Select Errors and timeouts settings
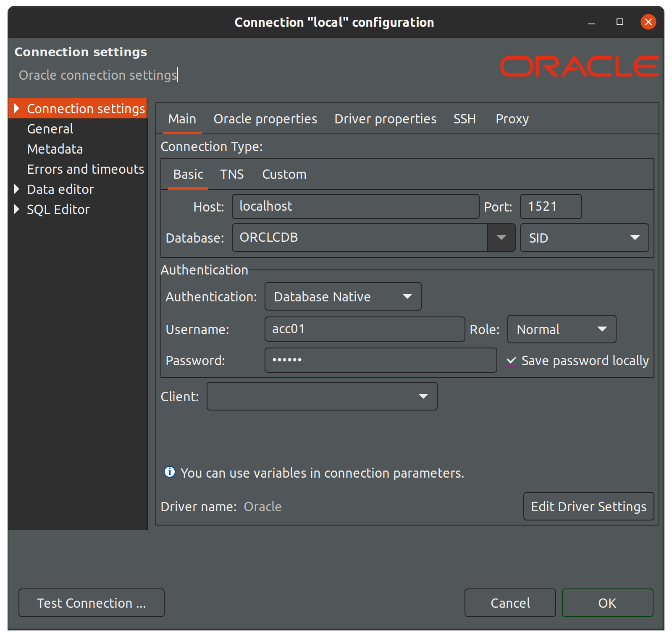This screenshot has height=638, width=672. pyautogui.click(x=85, y=169)
